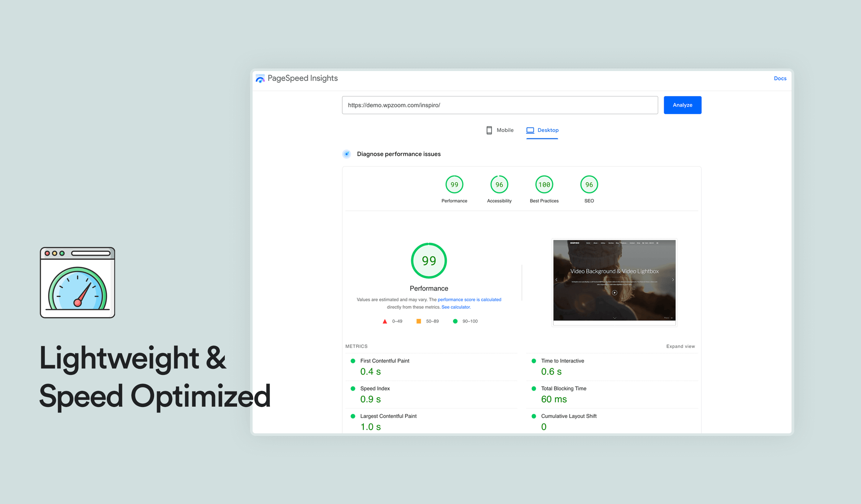Click the mobile phone icon

(489, 130)
